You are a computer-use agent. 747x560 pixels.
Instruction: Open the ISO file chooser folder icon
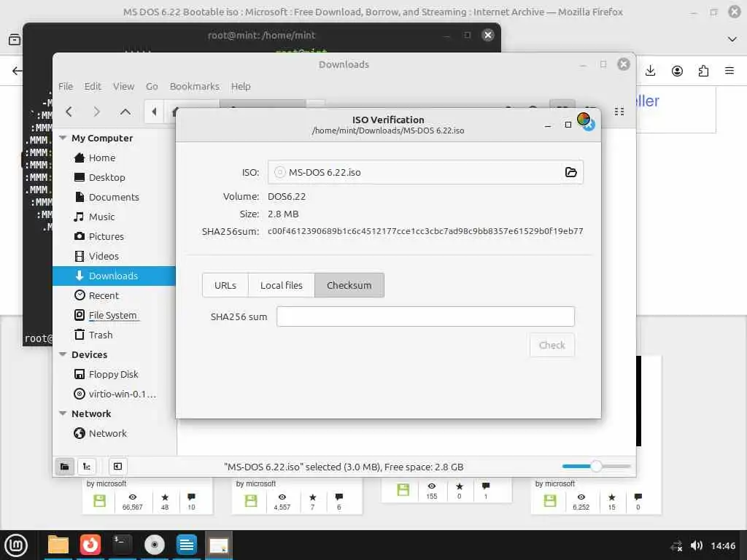[570, 172]
